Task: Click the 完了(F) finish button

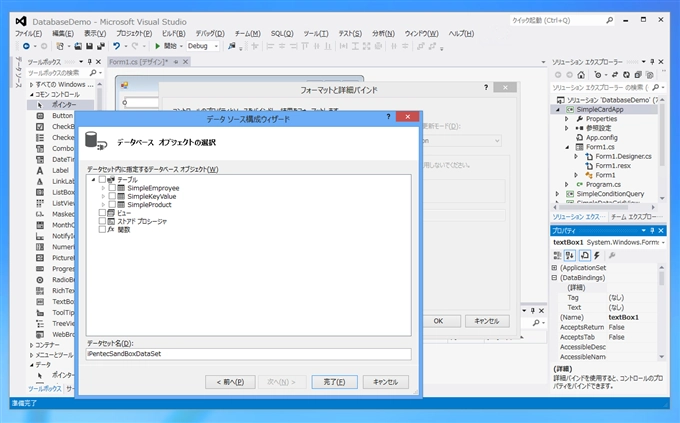Action: click(x=334, y=382)
